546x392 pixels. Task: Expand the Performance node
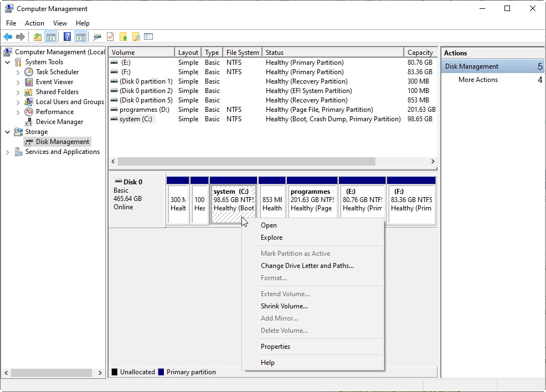18,112
